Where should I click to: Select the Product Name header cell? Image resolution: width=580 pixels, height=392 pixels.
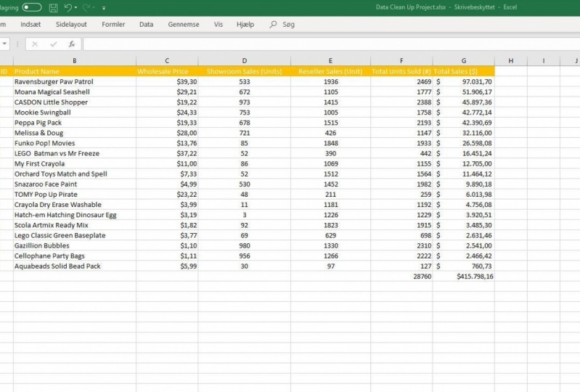[75, 71]
